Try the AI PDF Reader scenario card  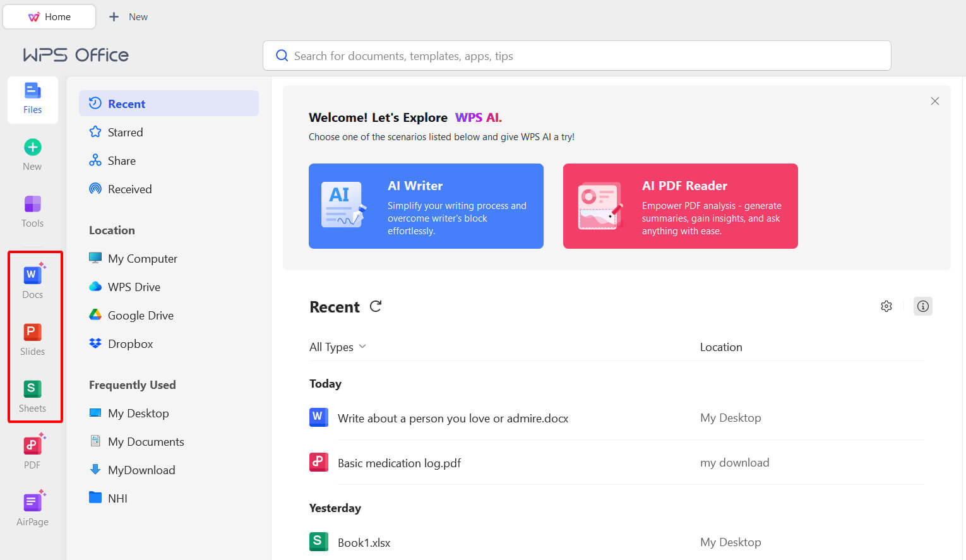click(x=681, y=206)
